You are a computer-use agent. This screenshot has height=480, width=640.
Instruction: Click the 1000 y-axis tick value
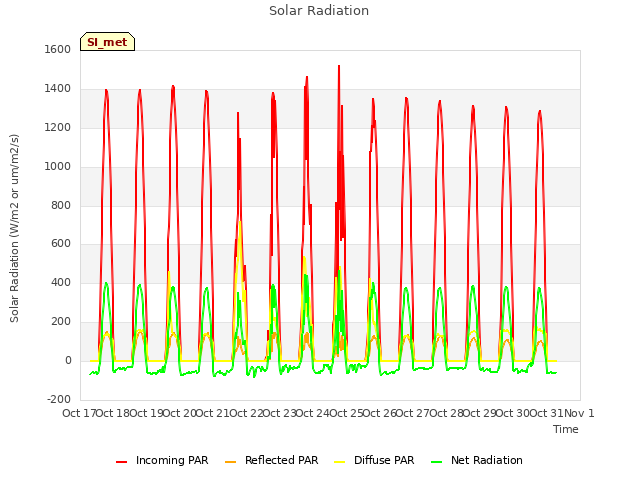pyautogui.click(x=58, y=167)
